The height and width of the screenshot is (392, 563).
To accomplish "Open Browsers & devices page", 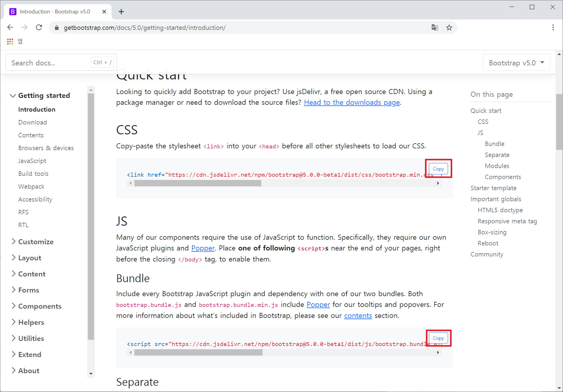I will click(46, 148).
